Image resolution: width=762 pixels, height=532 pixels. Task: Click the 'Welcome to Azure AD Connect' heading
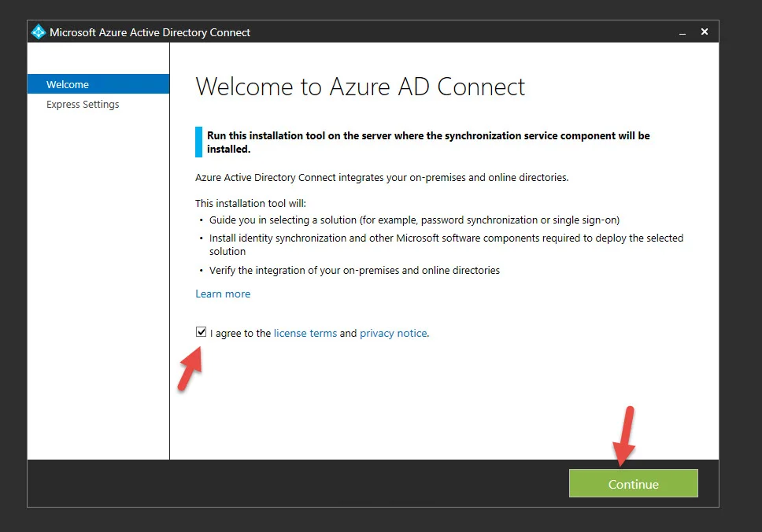point(360,87)
